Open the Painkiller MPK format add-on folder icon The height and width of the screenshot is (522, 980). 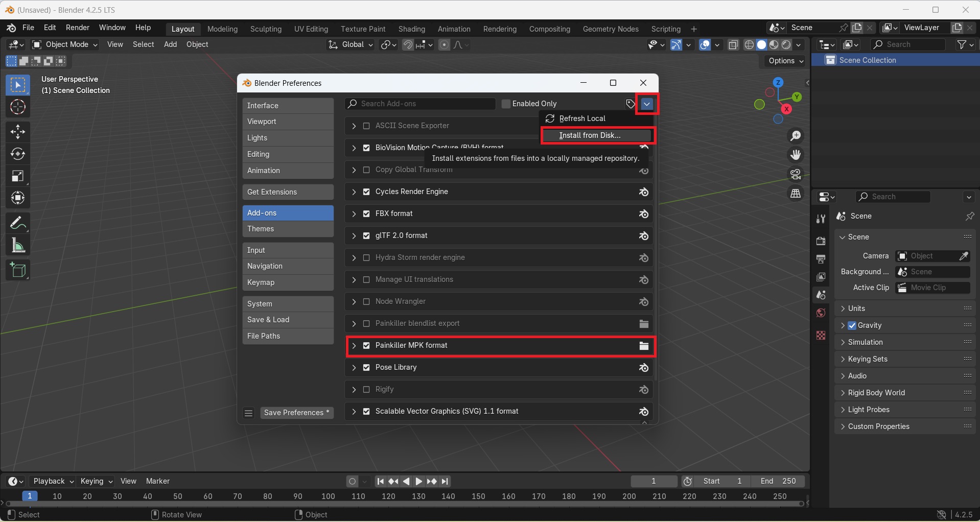(x=644, y=346)
